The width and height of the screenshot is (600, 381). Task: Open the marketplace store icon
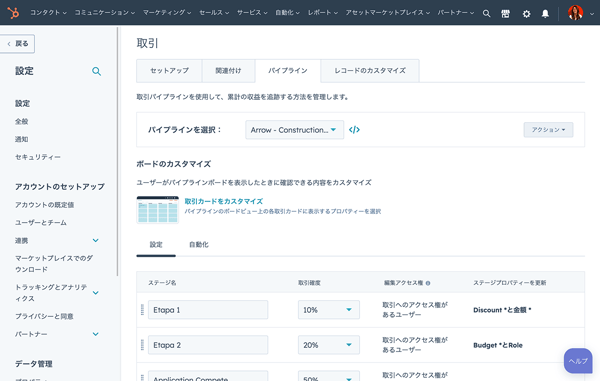click(505, 14)
